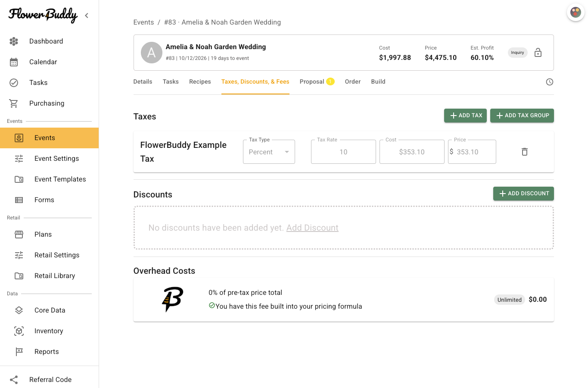This screenshot has width=588, height=388.
Task: Click the tax Cost field
Action: 412,152
